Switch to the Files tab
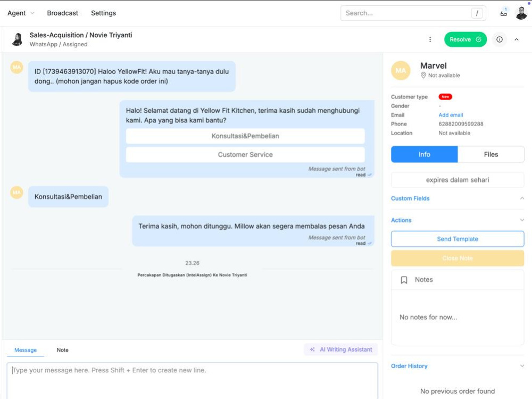This screenshot has height=399, width=532. [491, 154]
